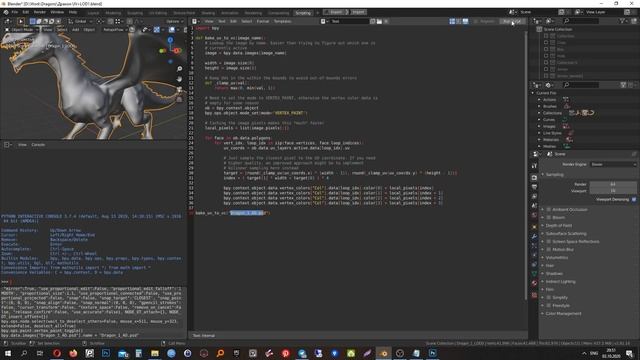Click the new text block icon beside Text name
The height and width of the screenshot is (360, 640).
pos(373,21)
